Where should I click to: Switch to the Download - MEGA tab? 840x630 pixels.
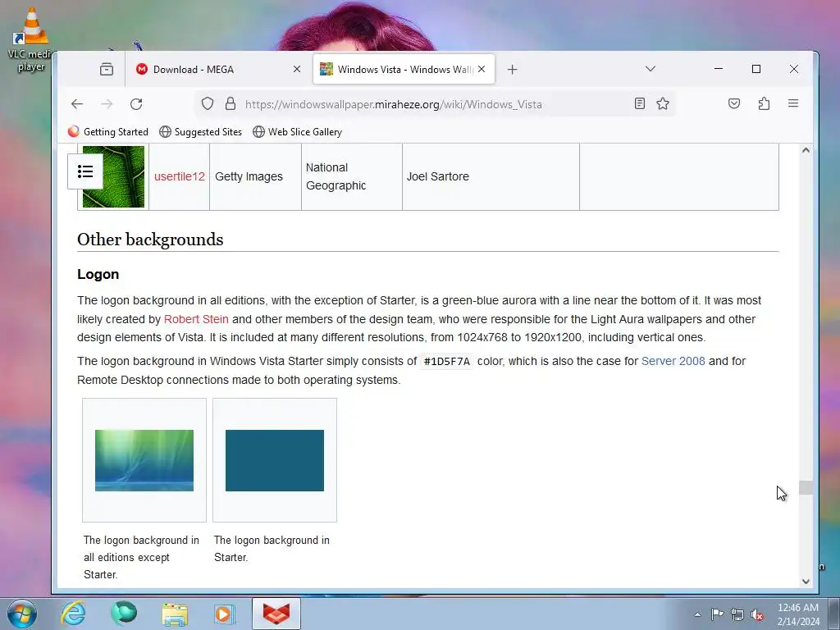pyautogui.click(x=218, y=69)
